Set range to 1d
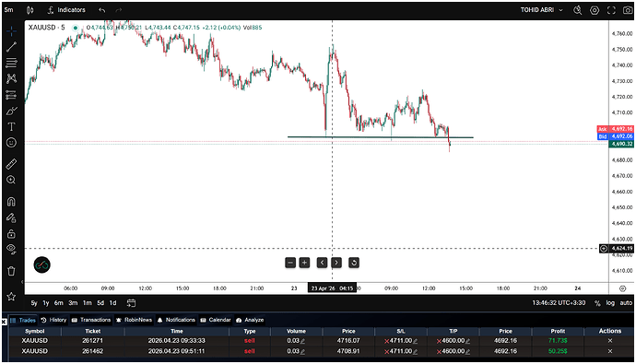The image size is (636, 364). pos(112,303)
